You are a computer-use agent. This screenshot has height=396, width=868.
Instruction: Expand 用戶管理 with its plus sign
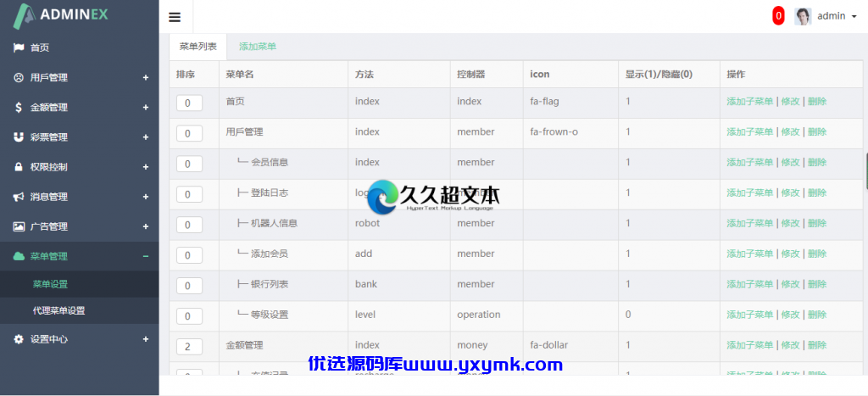pos(146,77)
